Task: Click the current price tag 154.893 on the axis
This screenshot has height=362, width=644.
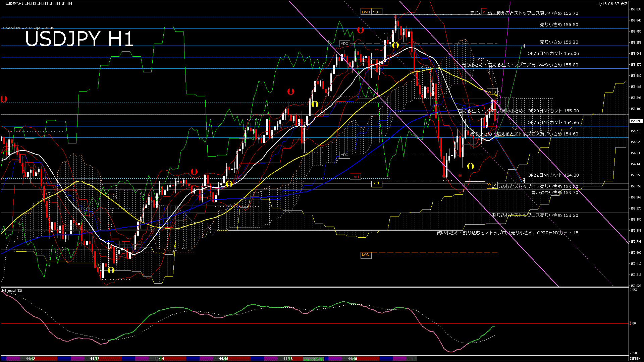Action: (636, 121)
